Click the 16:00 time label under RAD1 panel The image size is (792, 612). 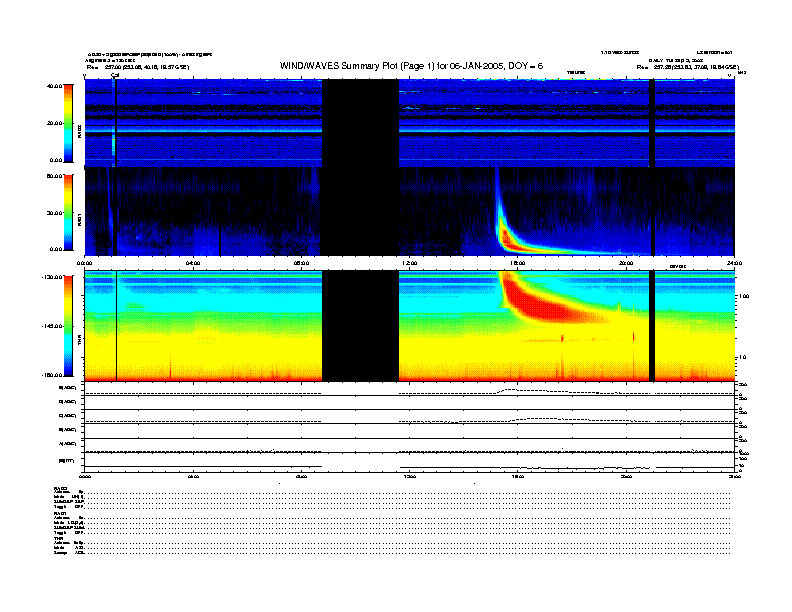[x=518, y=263]
